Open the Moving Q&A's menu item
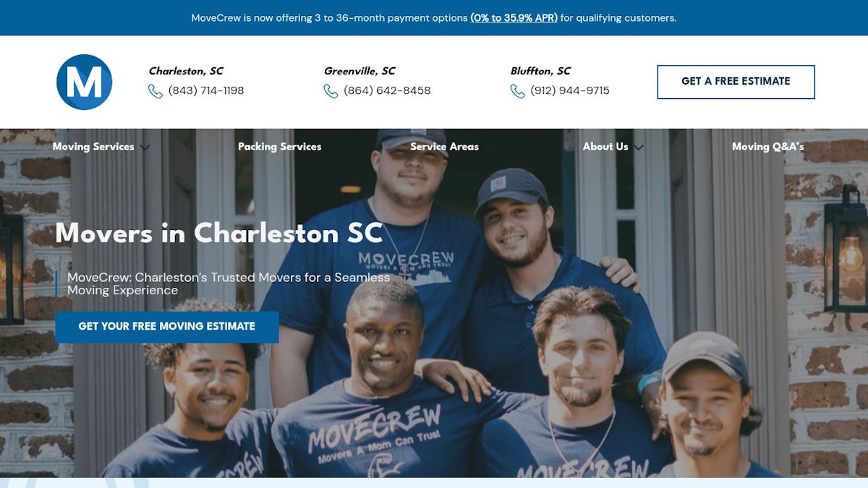This screenshot has height=488, width=868. (767, 147)
